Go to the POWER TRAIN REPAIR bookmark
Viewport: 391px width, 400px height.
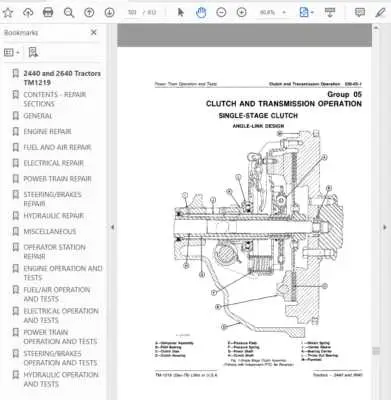pyautogui.click(x=57, y=179)
